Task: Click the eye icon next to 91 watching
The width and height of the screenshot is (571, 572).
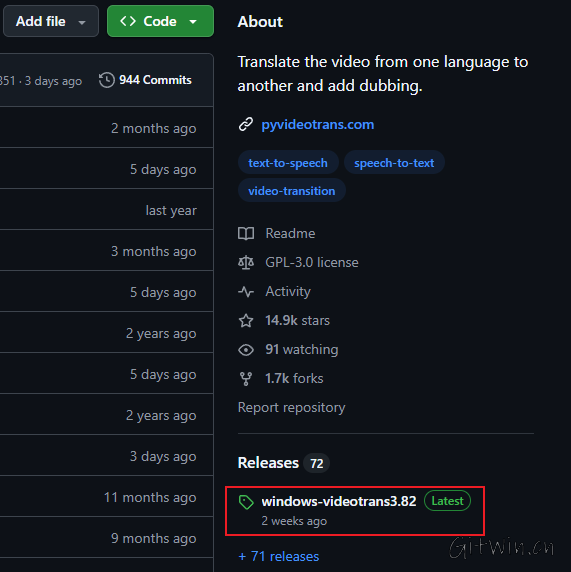Action: (x=246, y=350)
